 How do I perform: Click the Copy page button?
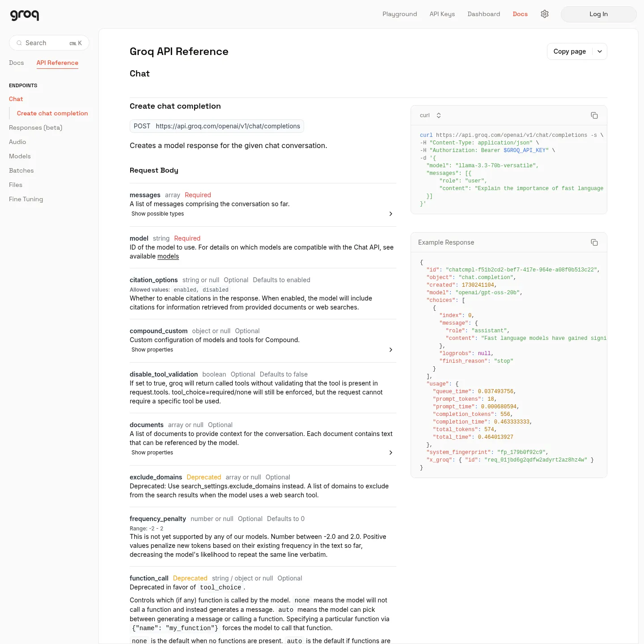[570, 51]
